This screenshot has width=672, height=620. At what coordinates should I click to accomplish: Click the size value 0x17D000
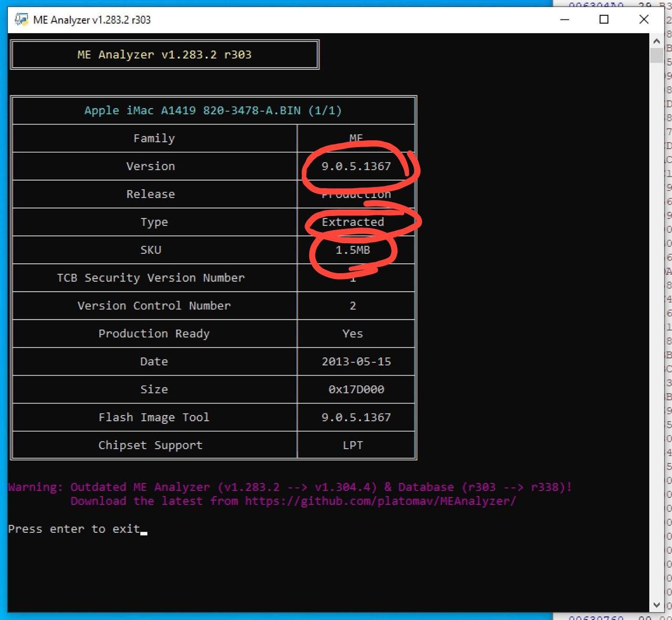356,389
